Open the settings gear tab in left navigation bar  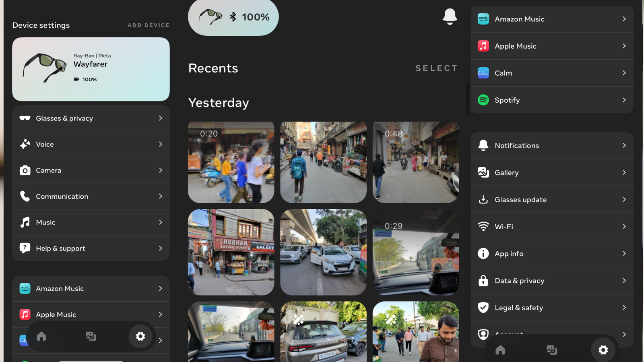(140, 336)
